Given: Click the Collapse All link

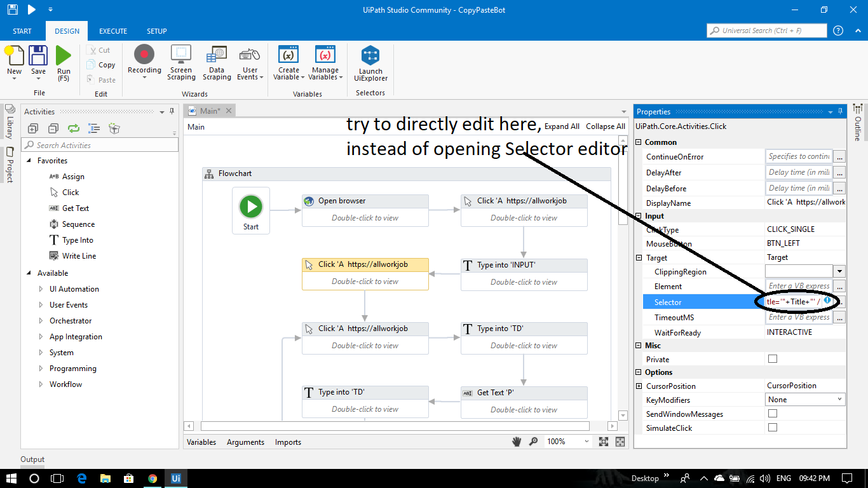Looking at the screenshot, I should 606,126.
